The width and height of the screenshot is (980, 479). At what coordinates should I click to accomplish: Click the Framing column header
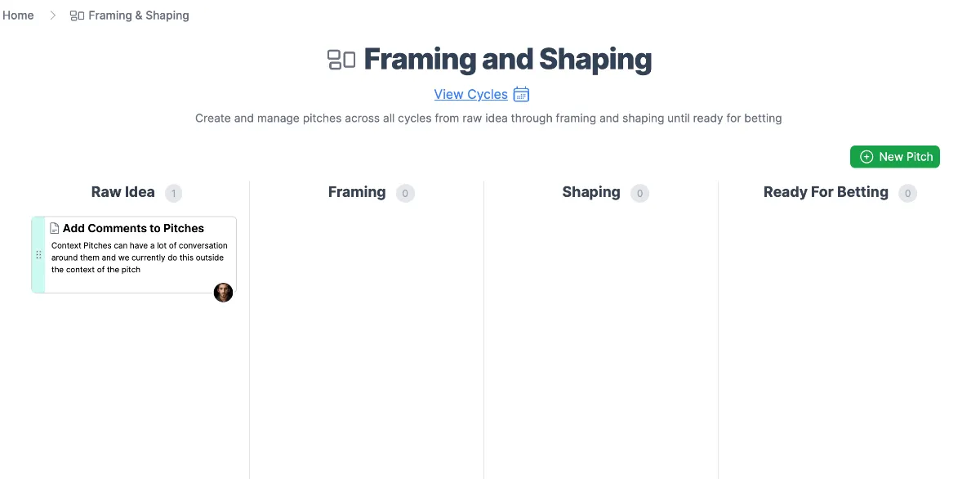(x=357, y=192)
